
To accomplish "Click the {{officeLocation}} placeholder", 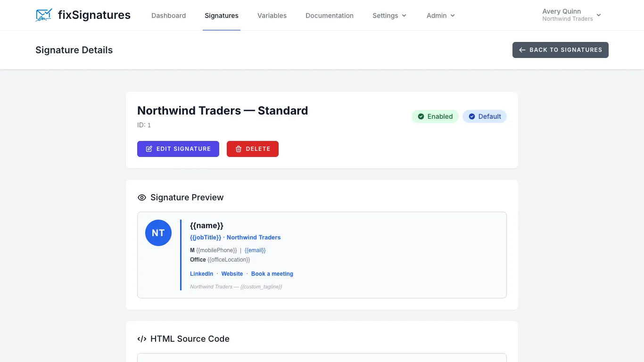I will click(229, 260).
